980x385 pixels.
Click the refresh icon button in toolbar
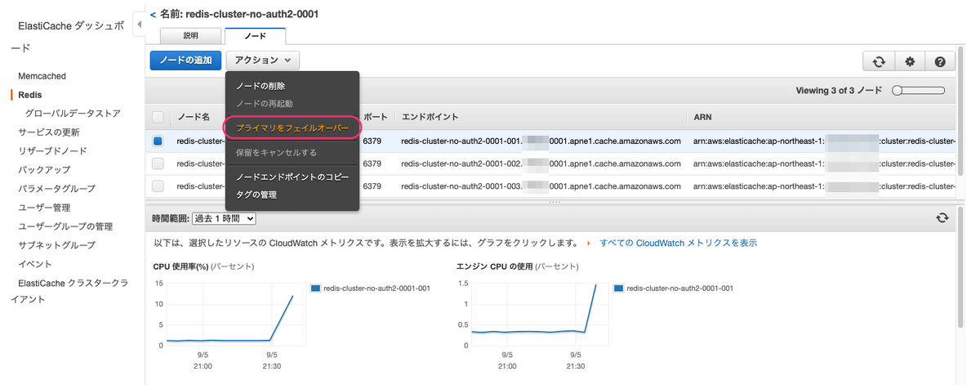(879, 61)
